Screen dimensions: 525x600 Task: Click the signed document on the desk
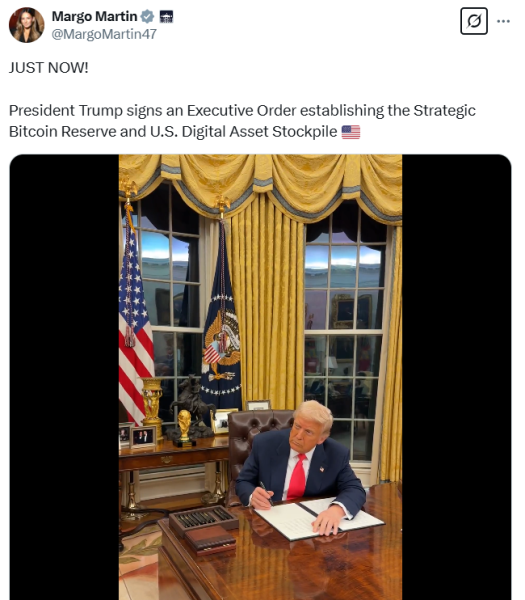(x=319, y=519)
